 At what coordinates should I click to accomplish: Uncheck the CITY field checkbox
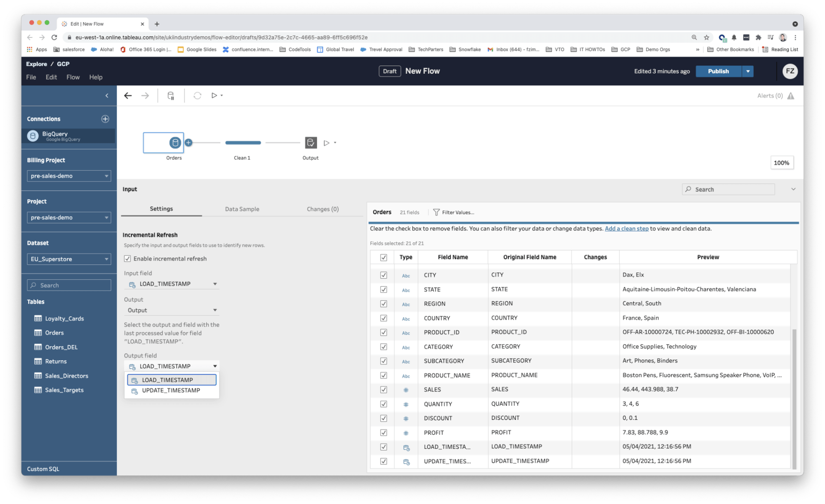tap(383, 275)
